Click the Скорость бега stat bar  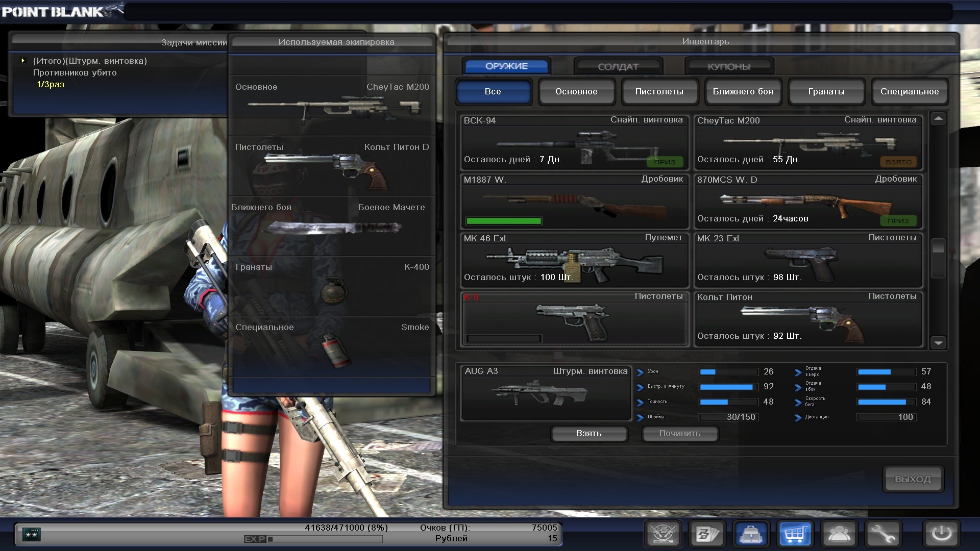(887, 402)
